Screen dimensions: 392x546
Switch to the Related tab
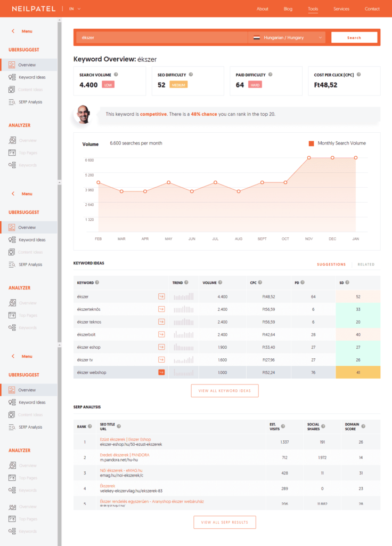(366, 264)
